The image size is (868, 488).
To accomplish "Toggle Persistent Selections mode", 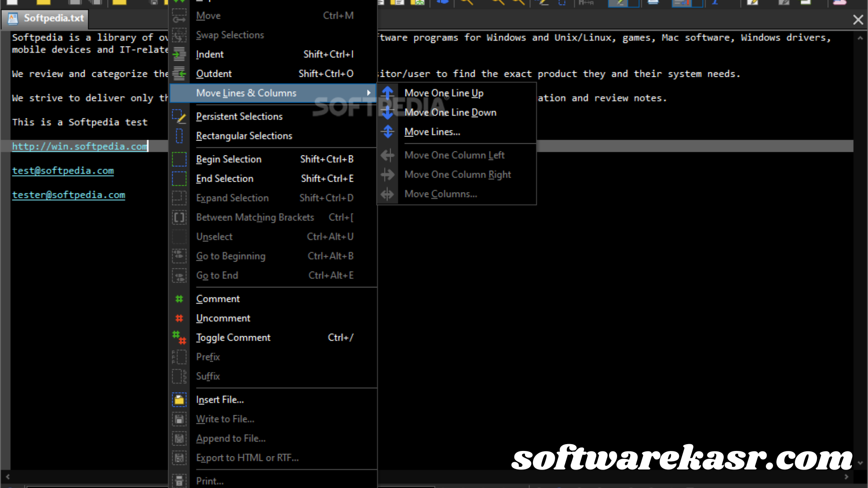I will coord(273,117).
